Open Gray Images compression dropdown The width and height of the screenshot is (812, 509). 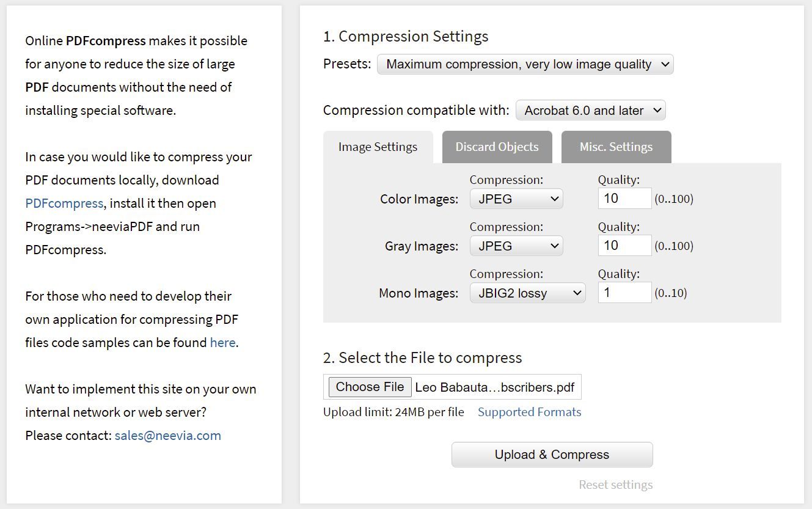click(516, 246)
